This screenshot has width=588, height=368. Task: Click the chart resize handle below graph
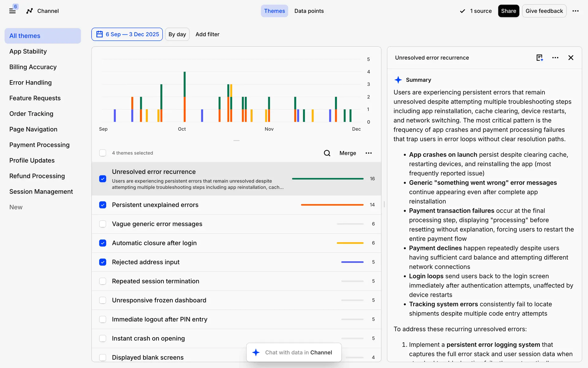click(236, 140)
